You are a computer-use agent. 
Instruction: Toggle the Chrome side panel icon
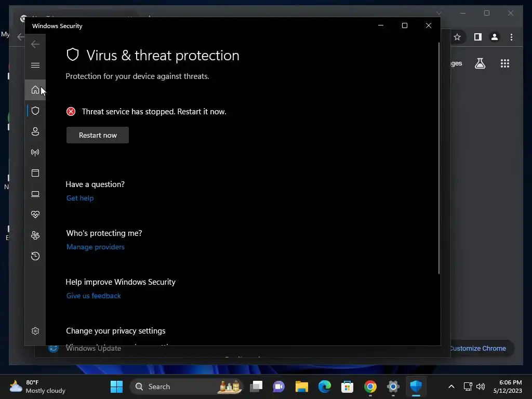pos(478,37)
